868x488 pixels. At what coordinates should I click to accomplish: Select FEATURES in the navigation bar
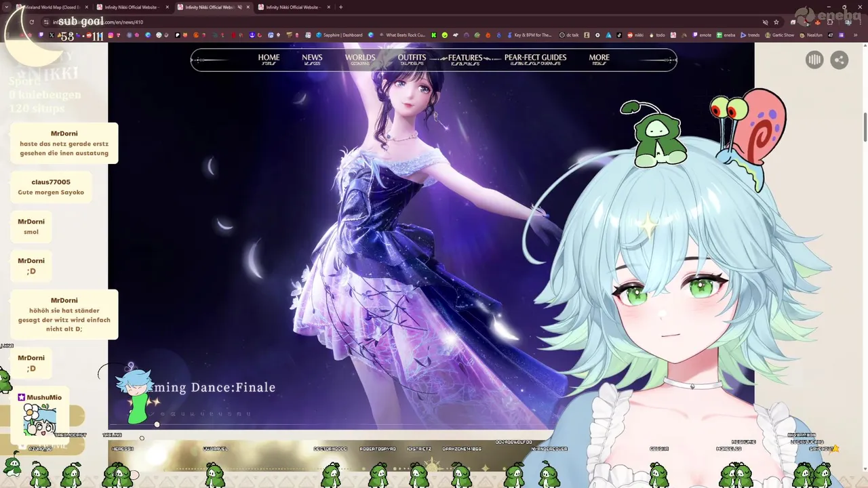465,60
